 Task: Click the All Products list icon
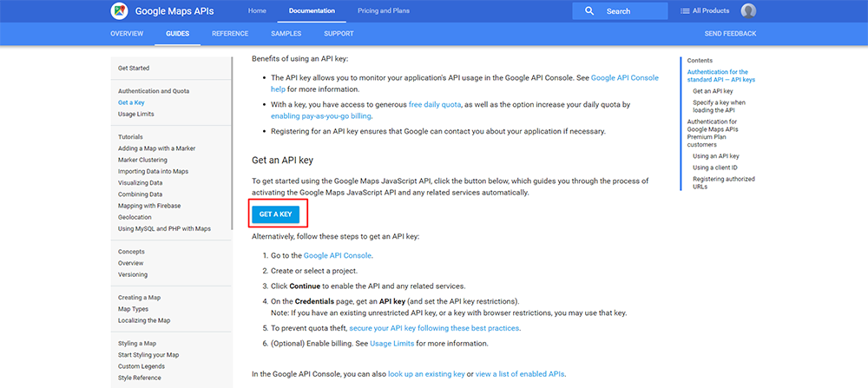[685, 11]
